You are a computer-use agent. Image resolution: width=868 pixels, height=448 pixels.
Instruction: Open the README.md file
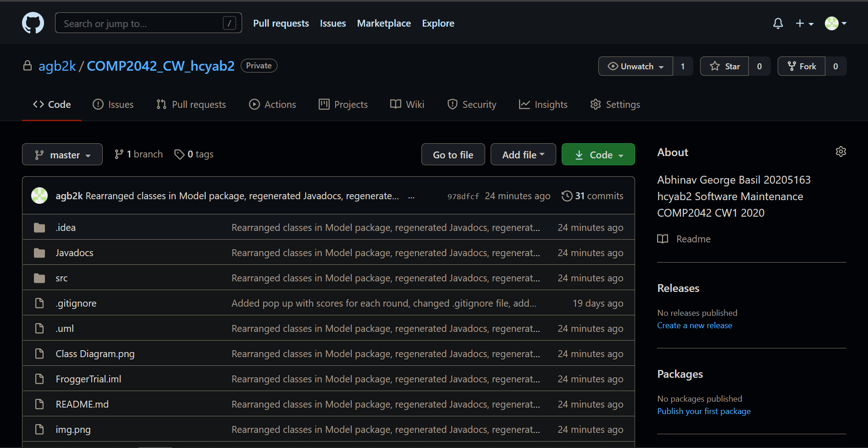click(x=82, y=404)
